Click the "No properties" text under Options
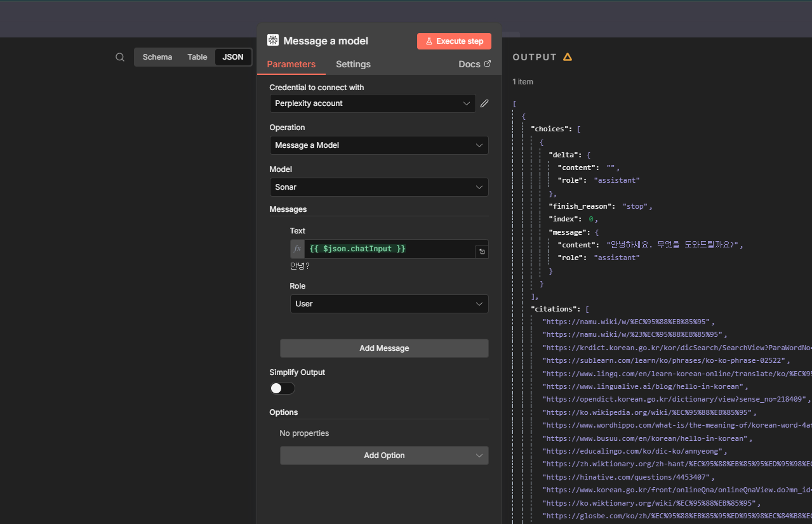812x524 pixels. [x=304, y=433]
